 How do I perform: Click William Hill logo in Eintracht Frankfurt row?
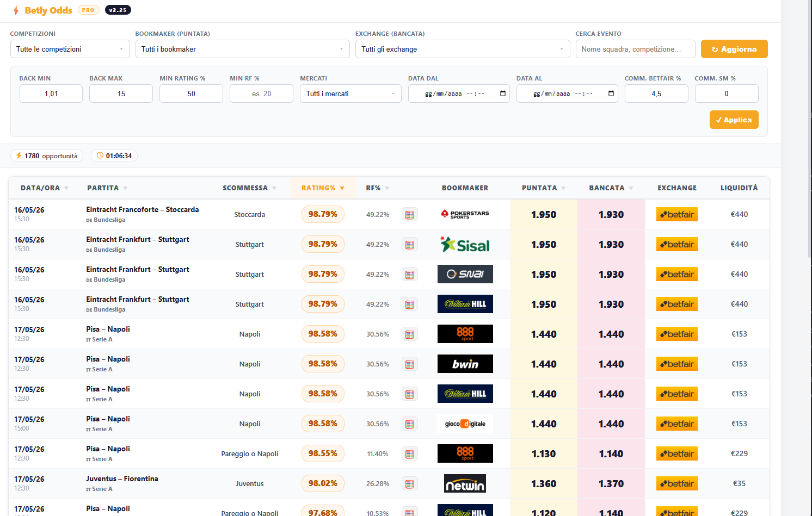coord(465,304)
